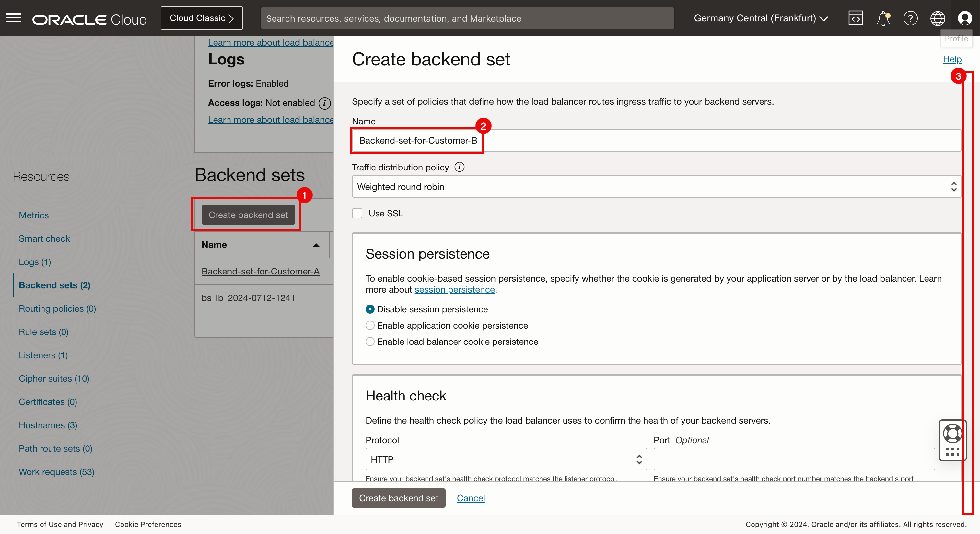This screenshot has width=980, height=534.
Task: Click the Cancel link
Action: click(471, 498)
